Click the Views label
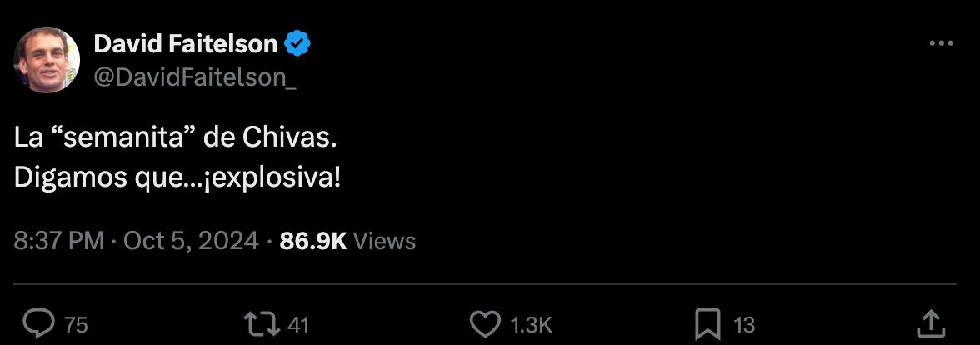 tap(385, 241)
